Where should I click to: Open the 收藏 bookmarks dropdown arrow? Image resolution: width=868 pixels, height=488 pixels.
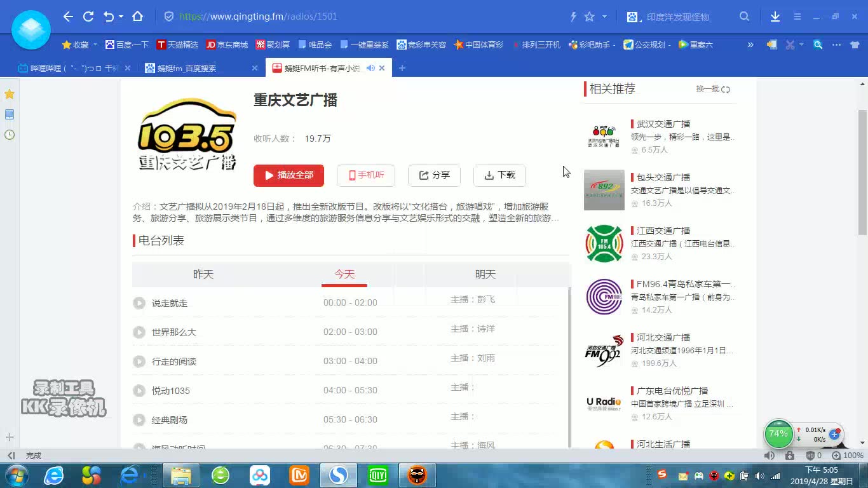click(x=95, y=44)
